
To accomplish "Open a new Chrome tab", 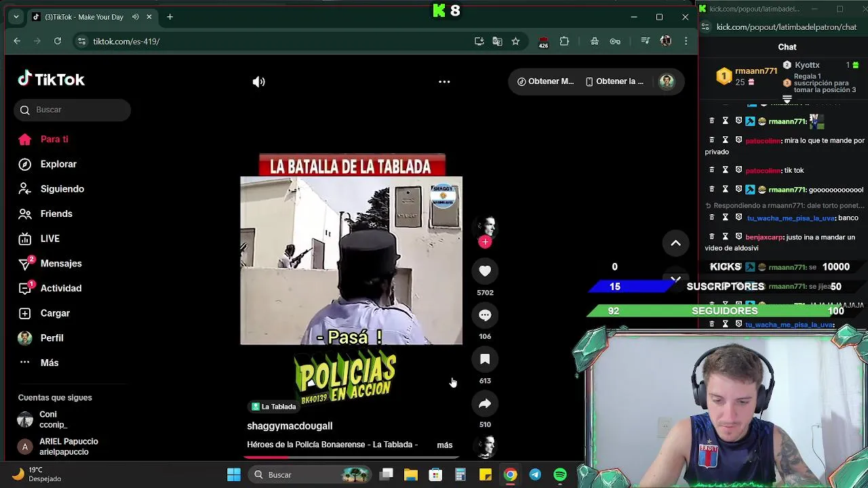I will [170, 17].
